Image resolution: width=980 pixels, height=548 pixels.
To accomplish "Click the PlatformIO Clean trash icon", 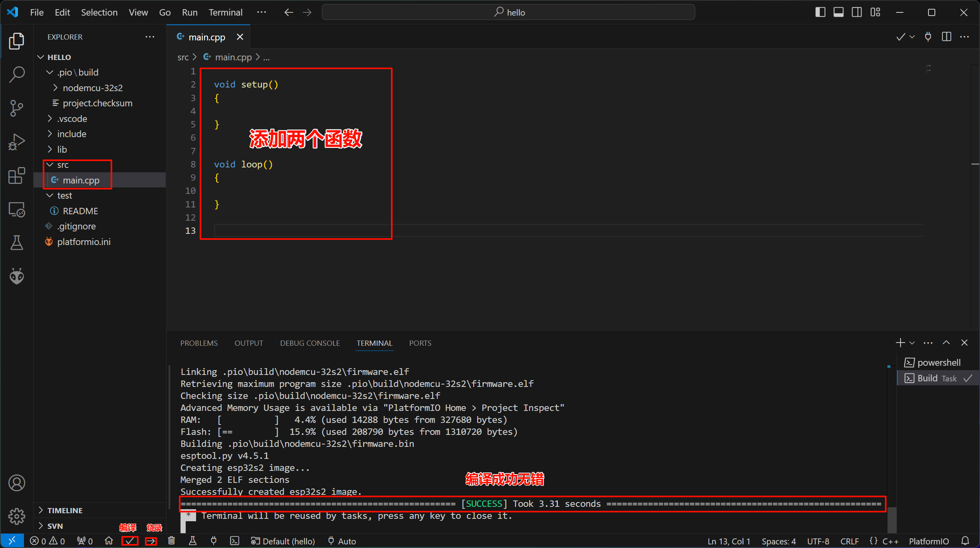I will point(171,541).
